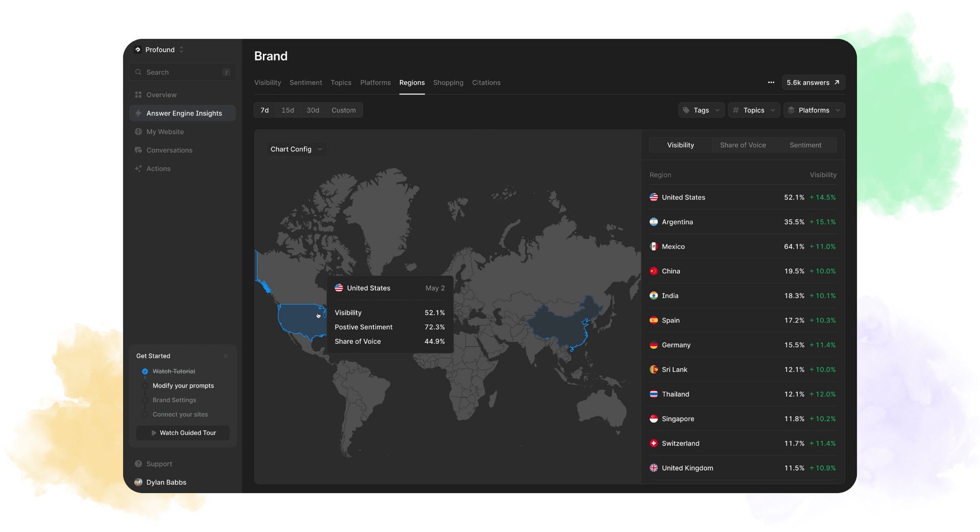The image size is (980, 532).
Task: Click the Tags filter tag icon
Action: (x=687, y=110)
